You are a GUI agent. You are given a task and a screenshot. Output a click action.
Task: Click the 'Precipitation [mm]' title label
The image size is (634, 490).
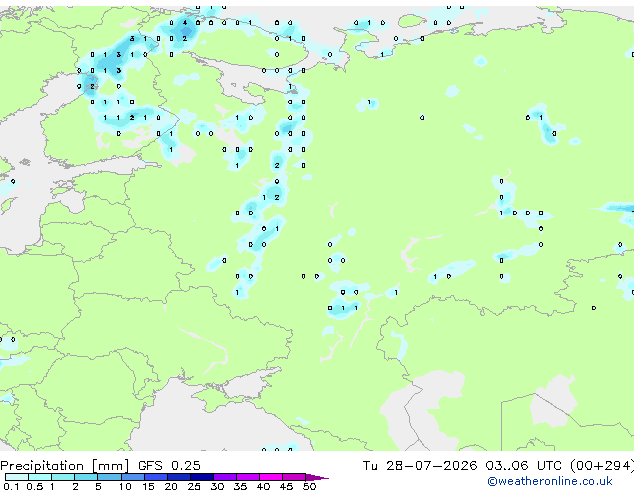[64, 466]
